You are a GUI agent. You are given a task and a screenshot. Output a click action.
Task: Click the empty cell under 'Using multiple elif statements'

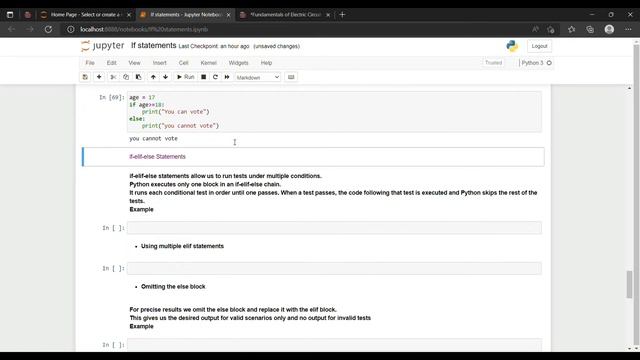point(334,268)
